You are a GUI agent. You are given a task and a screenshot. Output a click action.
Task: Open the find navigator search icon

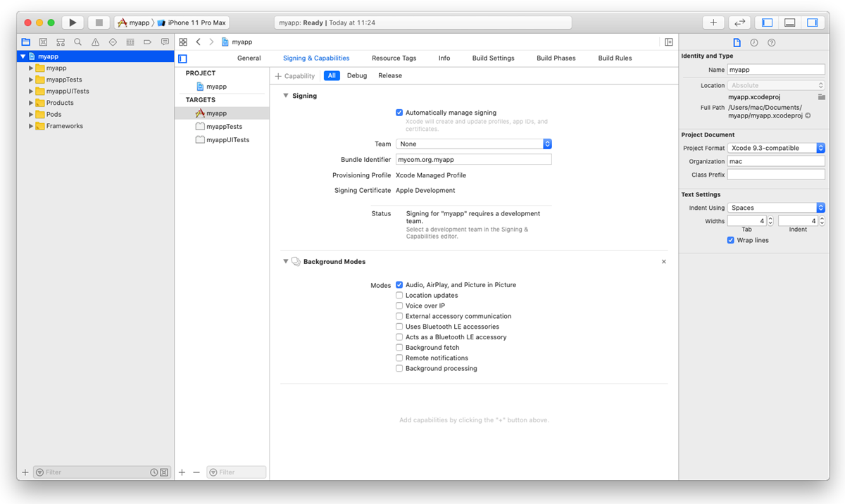(x=77, y=42)
